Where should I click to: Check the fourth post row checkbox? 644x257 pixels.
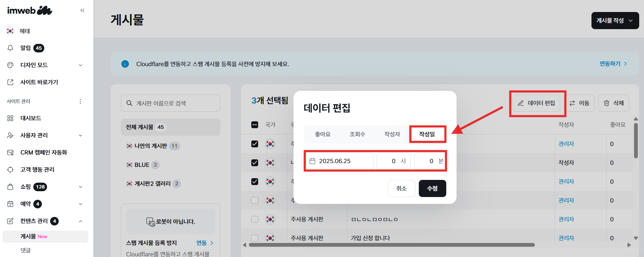click(x=255, y=200)
